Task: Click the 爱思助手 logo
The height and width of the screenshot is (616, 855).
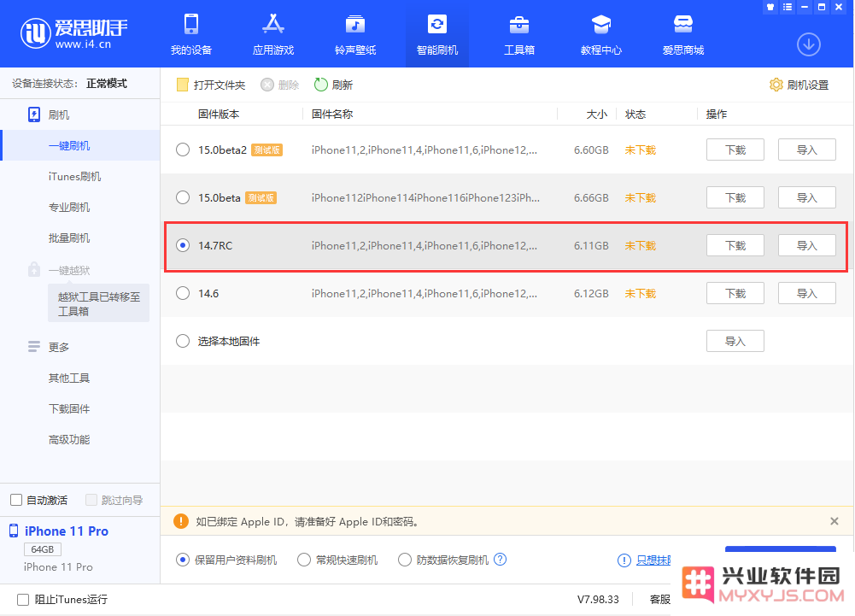Action: 74,33
